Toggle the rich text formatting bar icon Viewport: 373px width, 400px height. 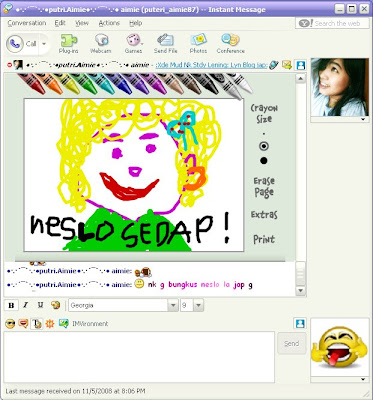point(36,323)
